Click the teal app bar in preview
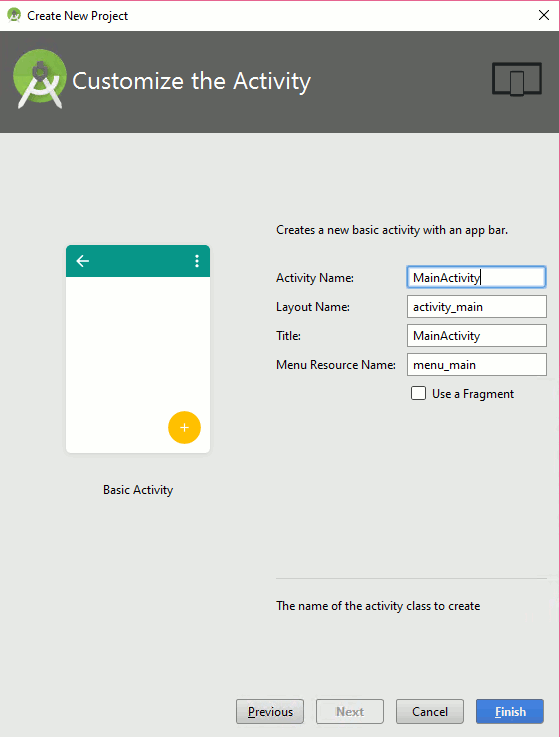The height and width of the screenshot is (737, 560). (138, 261)
